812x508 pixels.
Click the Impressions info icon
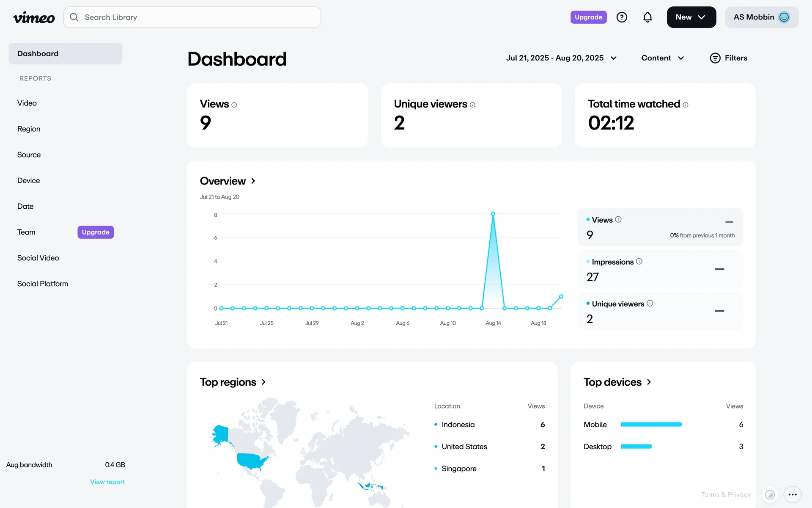tap(639, 262)
